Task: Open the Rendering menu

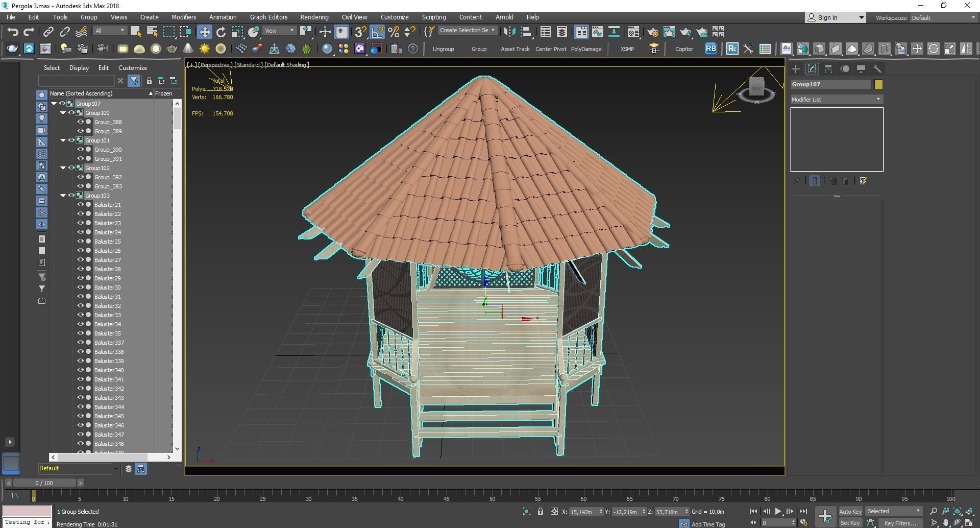Action: 314,17
